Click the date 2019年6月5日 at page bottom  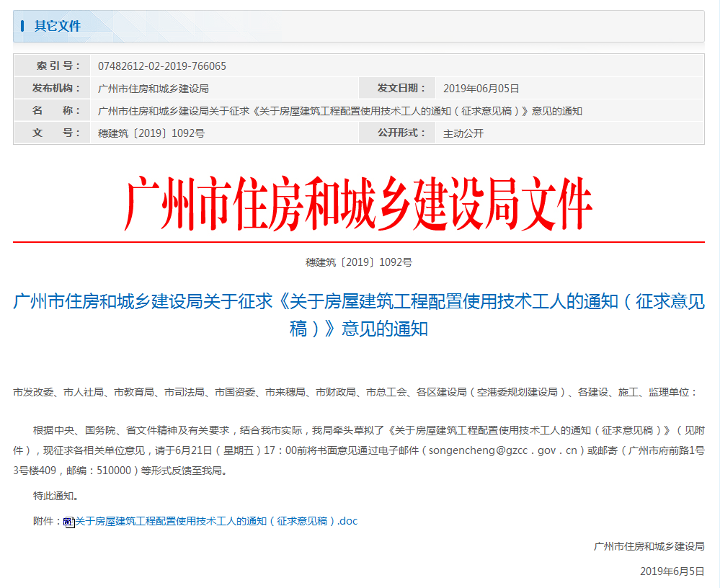[x=670, y=571]
